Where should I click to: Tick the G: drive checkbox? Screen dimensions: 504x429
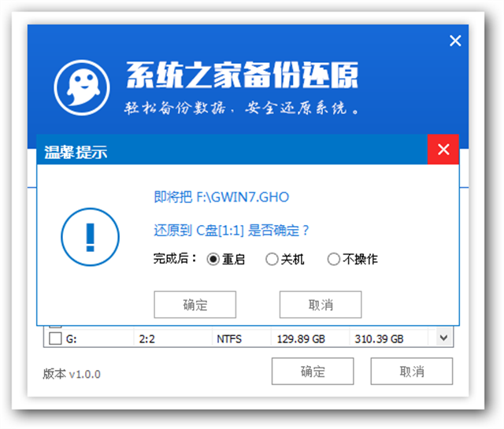pos(55,339)
